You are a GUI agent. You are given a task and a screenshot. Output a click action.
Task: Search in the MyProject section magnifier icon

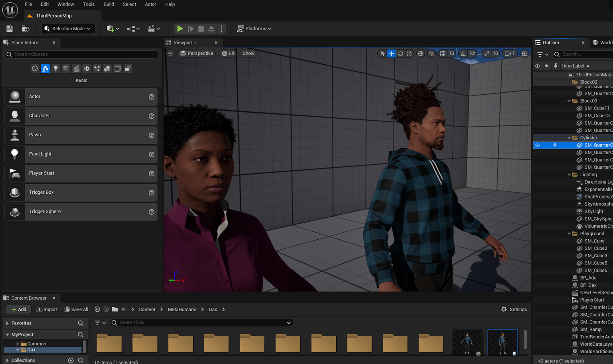tap(81, 334)
